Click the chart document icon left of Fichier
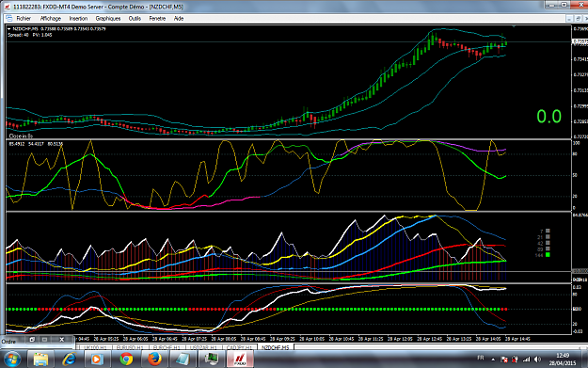This screenshot has width=588, height=368. (x=9, y=19)
